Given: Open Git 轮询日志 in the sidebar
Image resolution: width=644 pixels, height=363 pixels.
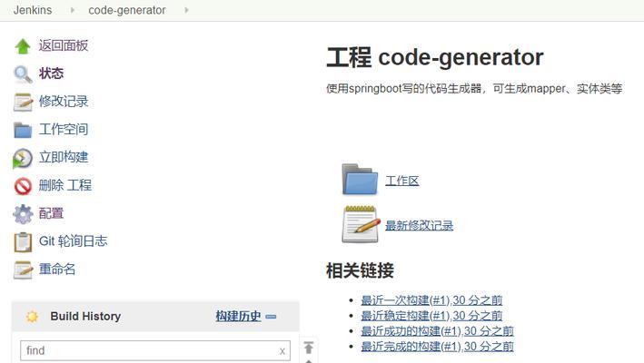Looking at the screenshot, I should coord(73,241).
